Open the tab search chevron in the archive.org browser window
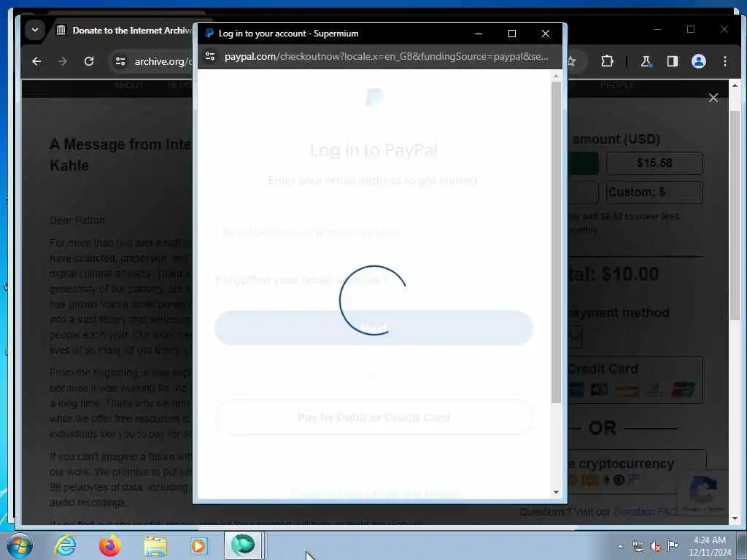The image size is (747, 560). pos(35,29)
